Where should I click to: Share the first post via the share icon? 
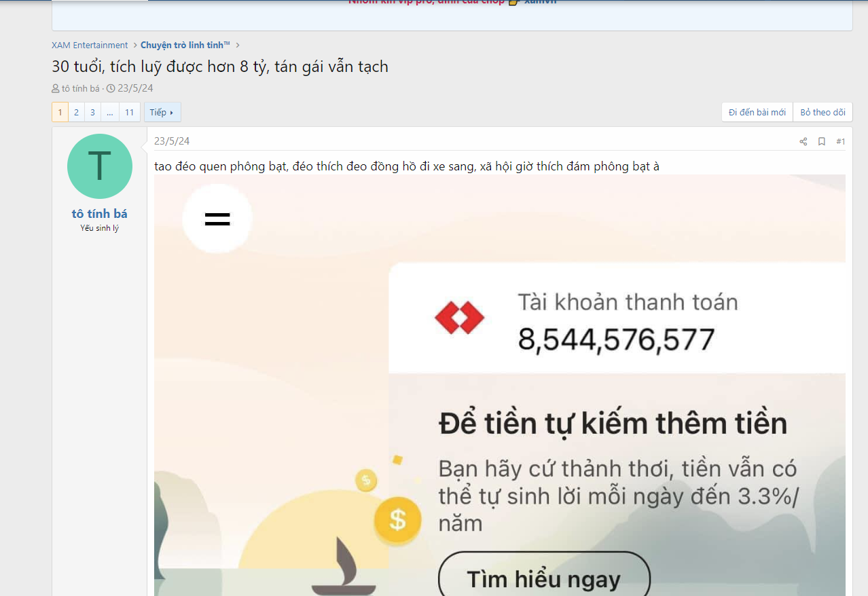pyautogui.click(x=803, y=141)
